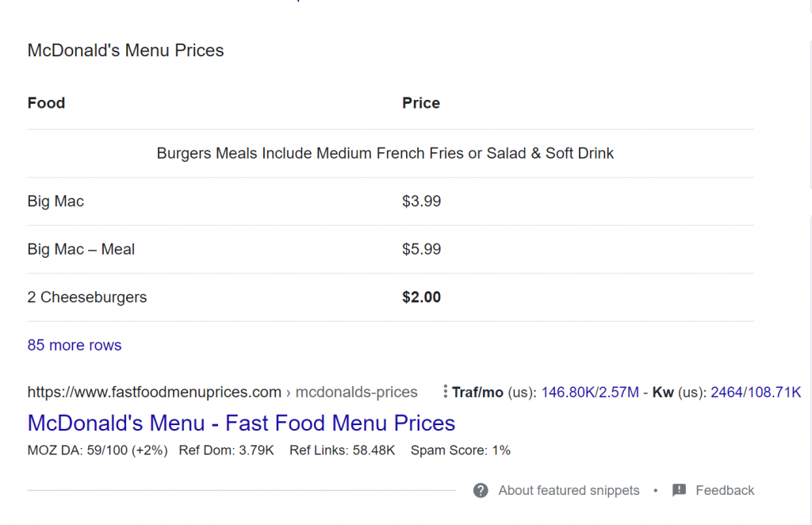Click the Spam Score 1% metric
The image size is (812, 525).
(461, 450)
